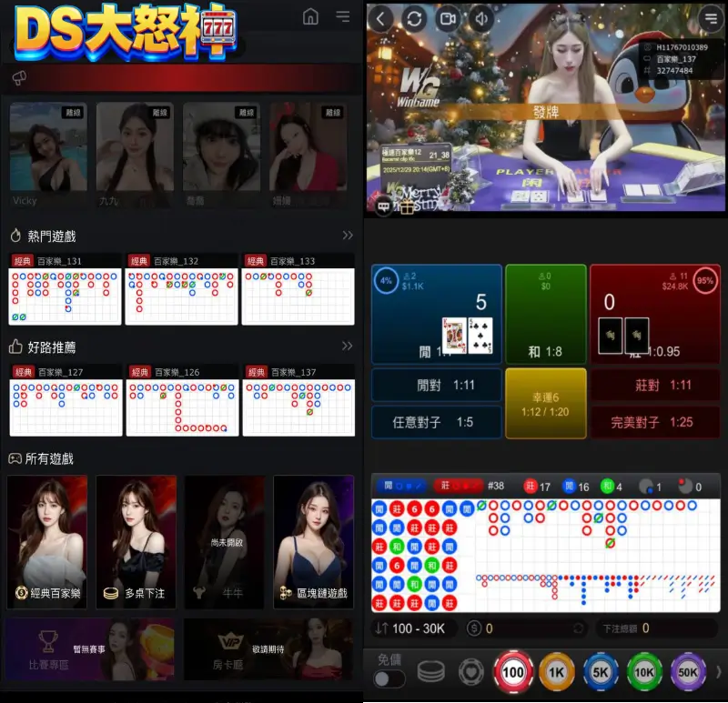
Task: Open chat bubble icon on video
Action: click(384, 207)
